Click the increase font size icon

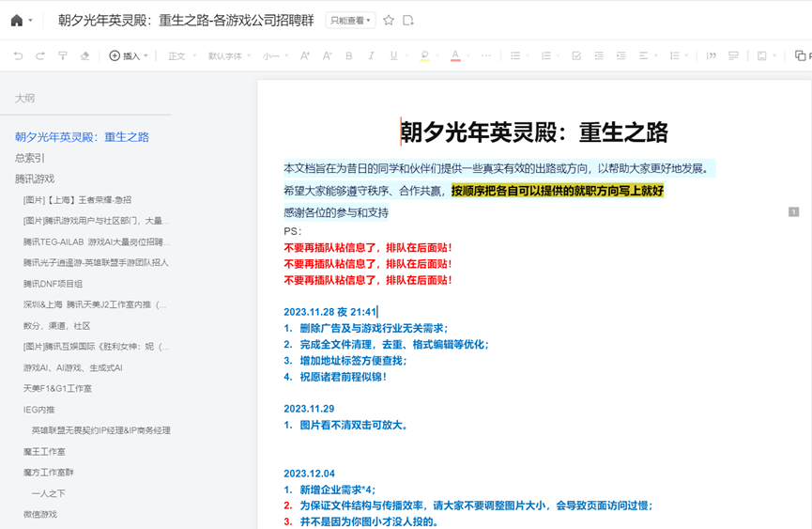[304, 56]
